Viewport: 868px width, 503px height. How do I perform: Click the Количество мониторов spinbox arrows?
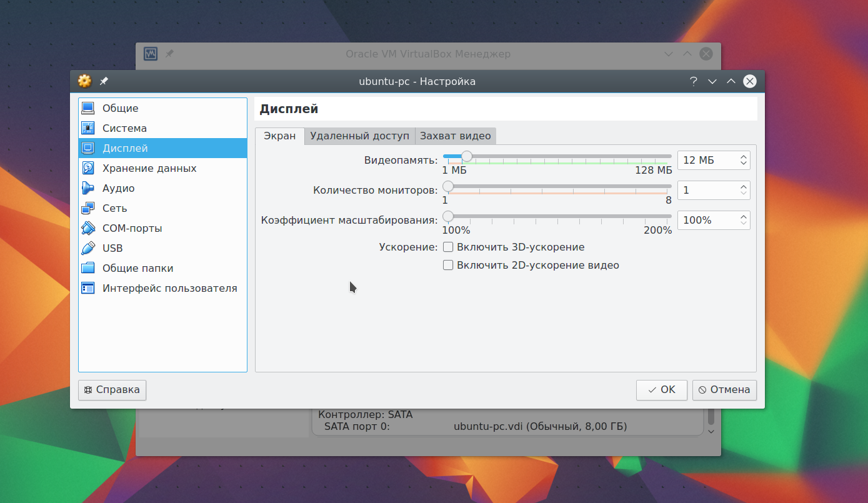pyautogui.click(x=743, y=190)
